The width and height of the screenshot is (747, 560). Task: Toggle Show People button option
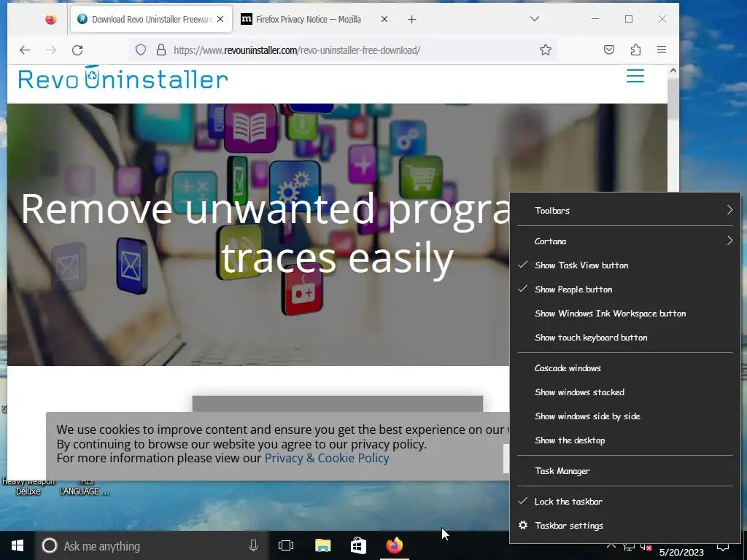pyautogui.click(x=624, y=289)
